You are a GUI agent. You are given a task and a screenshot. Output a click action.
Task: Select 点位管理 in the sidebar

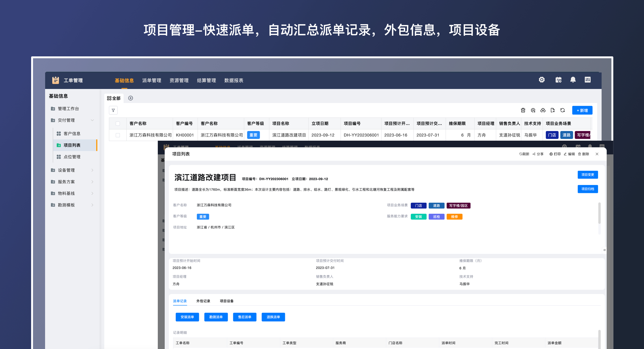(x=72, y=157)
